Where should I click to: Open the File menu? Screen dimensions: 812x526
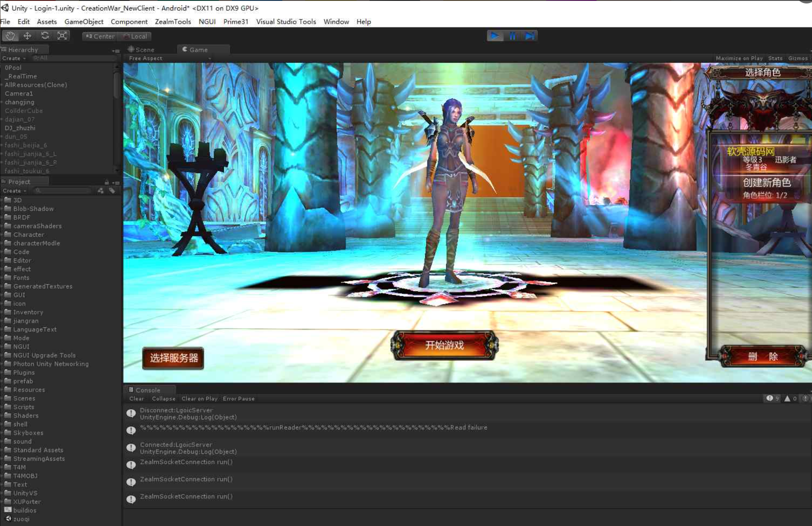pos(5,22)
